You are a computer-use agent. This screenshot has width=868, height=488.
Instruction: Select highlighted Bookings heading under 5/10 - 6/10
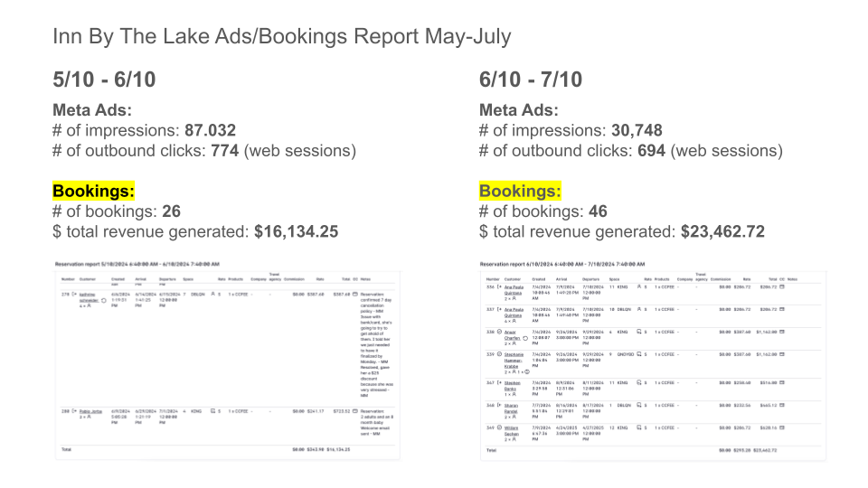[93, 192]
